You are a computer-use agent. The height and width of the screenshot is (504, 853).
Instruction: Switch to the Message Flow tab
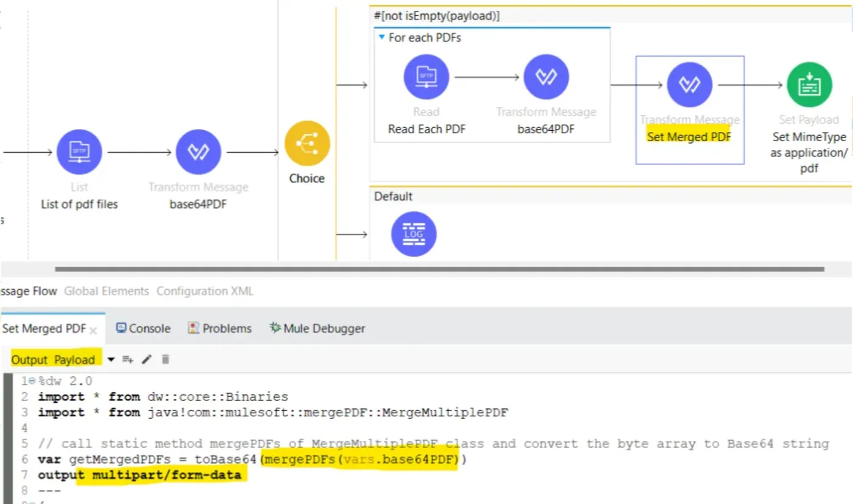pyautogui.click(x=29, y=291)
